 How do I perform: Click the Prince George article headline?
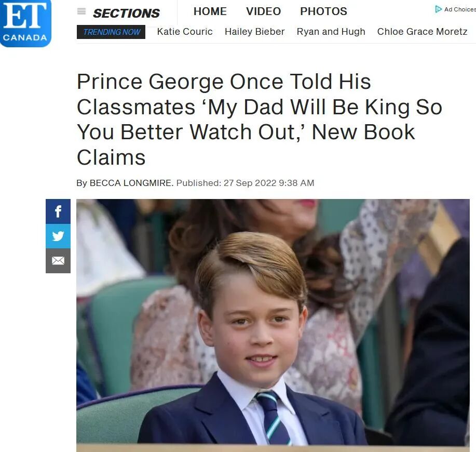tap(260, 119)
